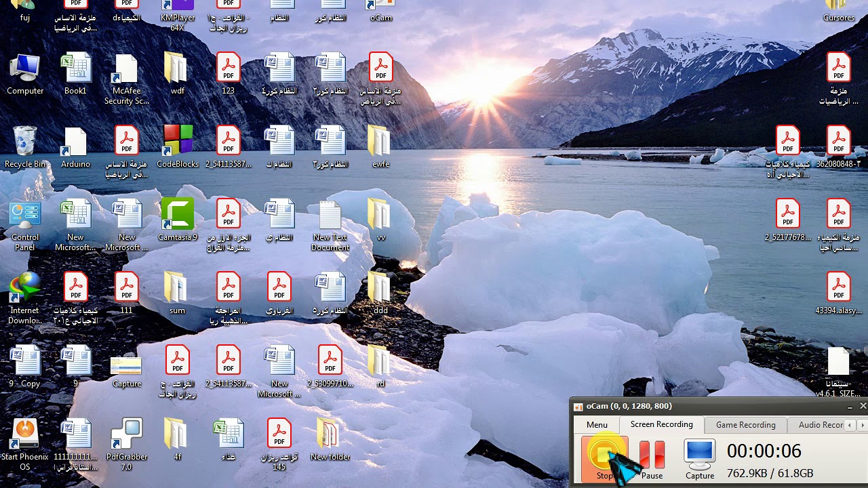The width and height of the screenshot is (868, 488).
Task: Select the Camtasia 9 shortcut
Action: (x=178, y=220)
